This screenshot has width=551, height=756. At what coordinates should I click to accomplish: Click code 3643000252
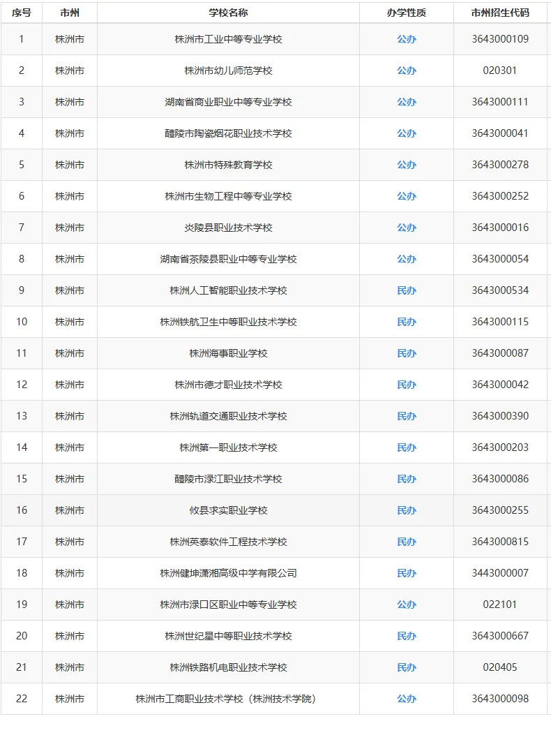click(500, 195)
